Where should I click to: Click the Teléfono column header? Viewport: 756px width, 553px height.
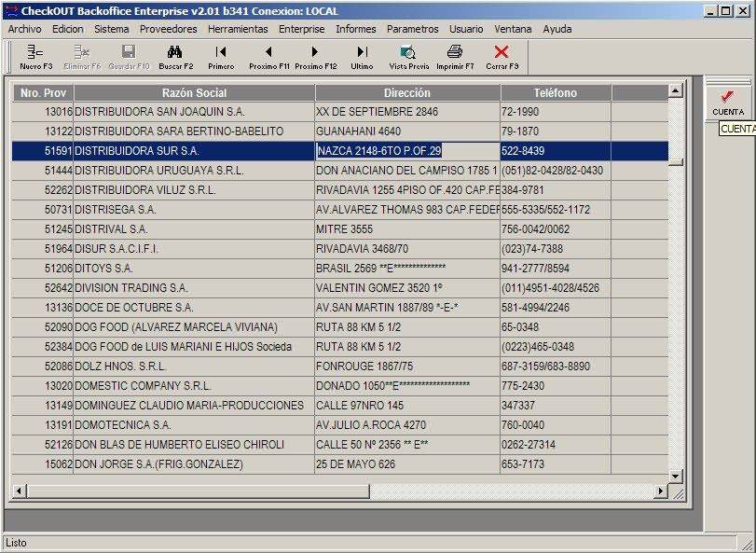click(x=556, y=92)
